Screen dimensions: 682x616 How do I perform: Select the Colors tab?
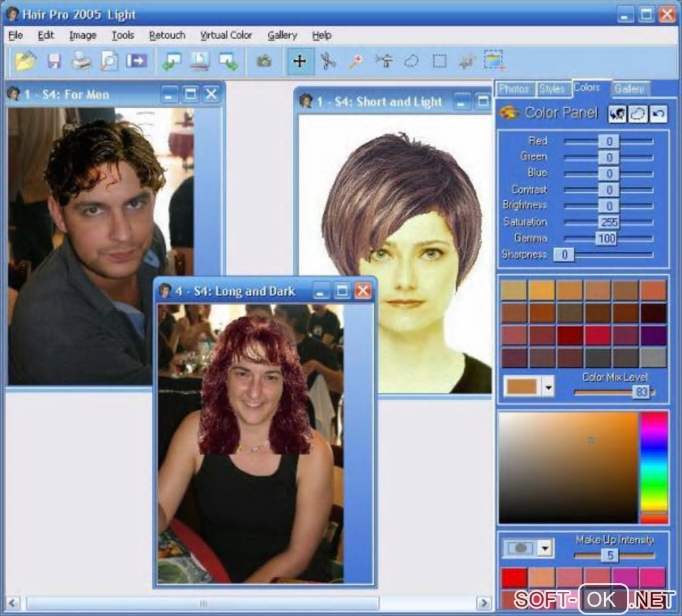click(x=590, y=88)
